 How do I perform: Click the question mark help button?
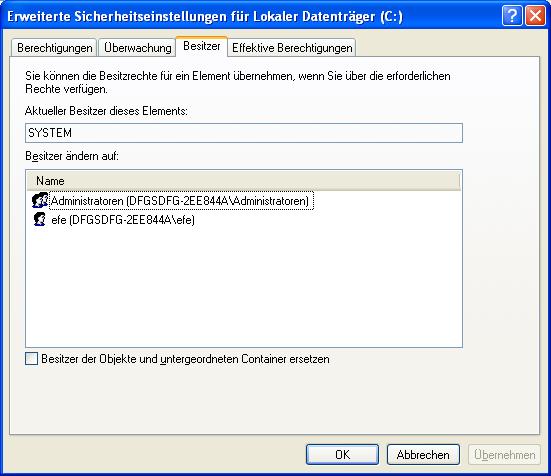click(x=512, y=16)
